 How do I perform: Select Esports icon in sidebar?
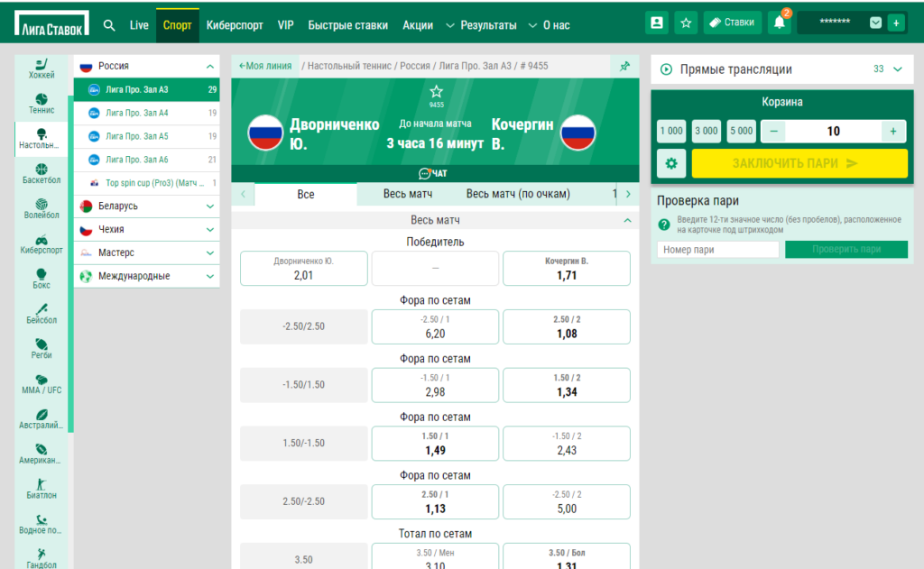[x=42, y=243]
